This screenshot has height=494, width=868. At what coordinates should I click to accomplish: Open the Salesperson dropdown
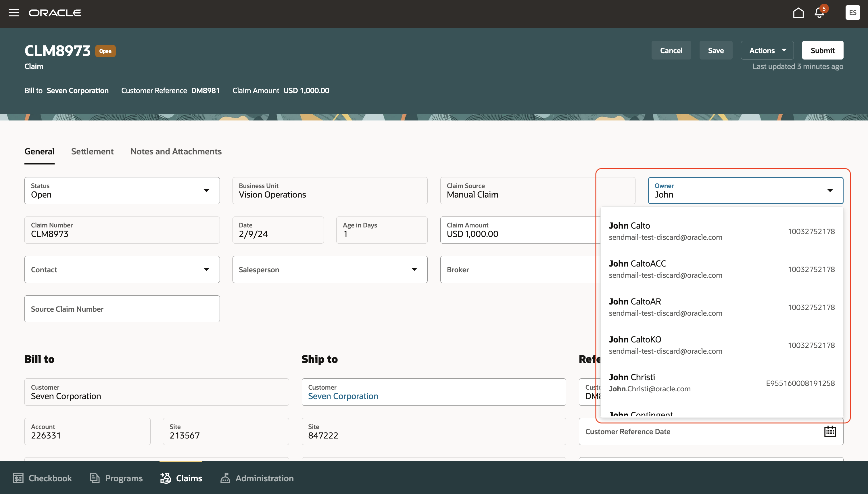click(414, 269)
